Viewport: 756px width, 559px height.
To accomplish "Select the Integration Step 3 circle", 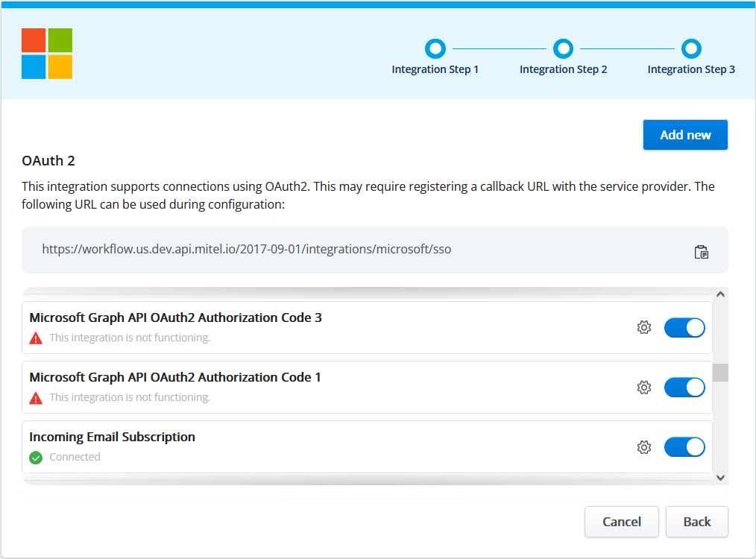I will pos(691,49).
